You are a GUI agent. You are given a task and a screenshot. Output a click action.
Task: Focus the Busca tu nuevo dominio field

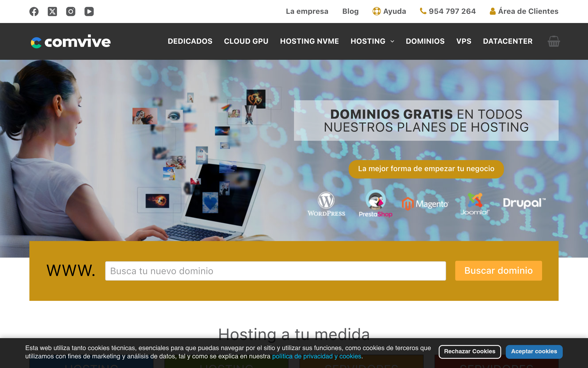[x=276, y=271]
